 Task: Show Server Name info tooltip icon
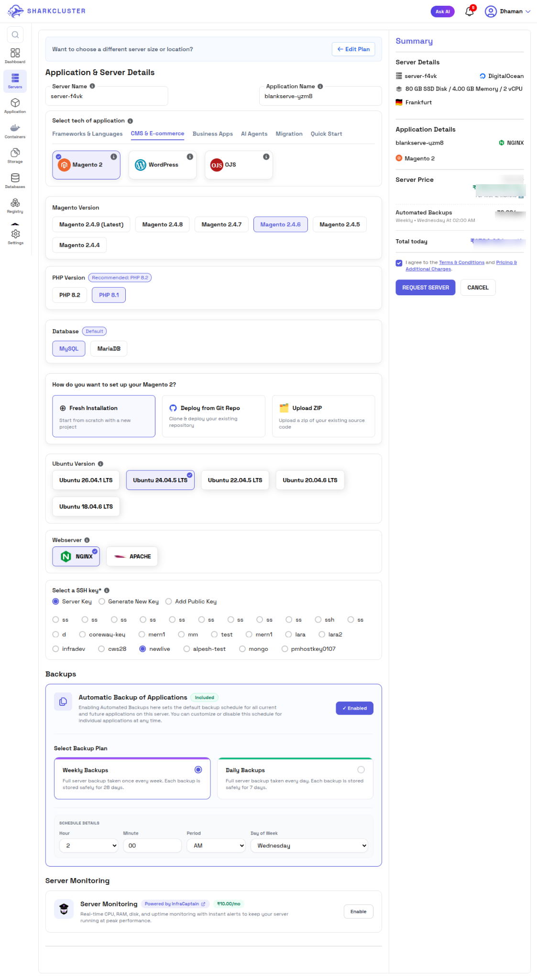point(92,86)
